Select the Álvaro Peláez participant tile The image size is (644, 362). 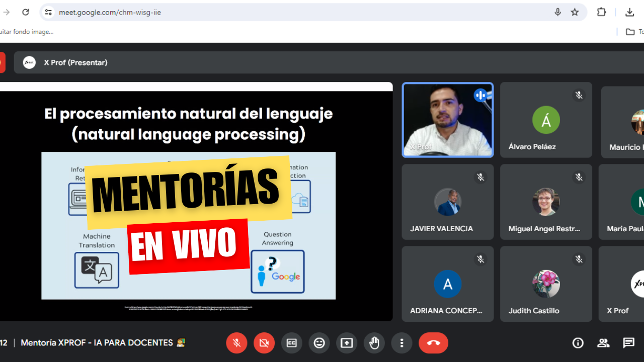pyautogui.click(x=546, y=120)
